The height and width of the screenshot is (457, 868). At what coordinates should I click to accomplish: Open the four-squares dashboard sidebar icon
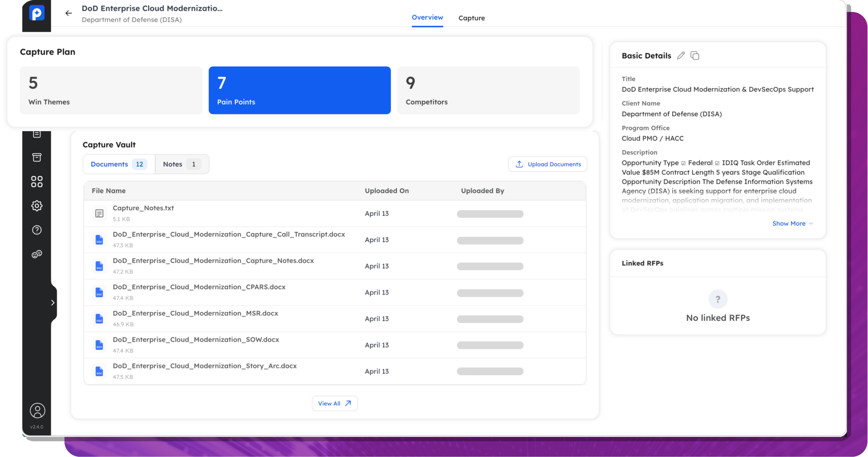(x=37, y=182)
